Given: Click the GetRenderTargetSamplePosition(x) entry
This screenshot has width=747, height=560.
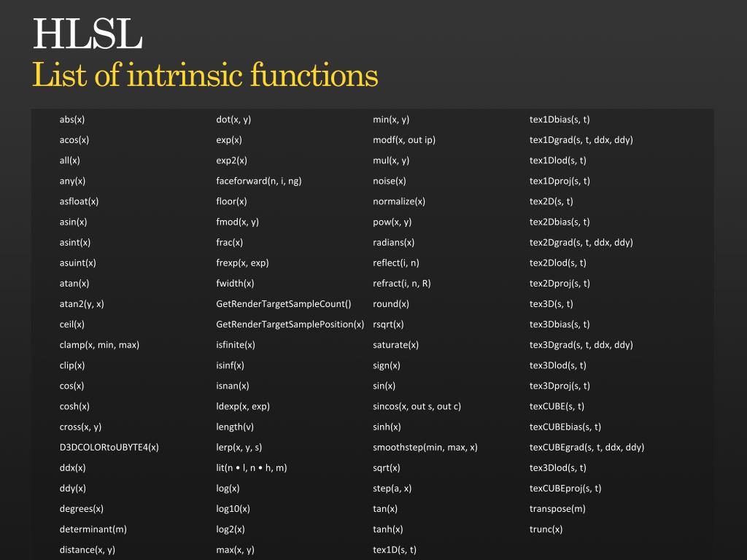Looking at the screenshot, I should pyautogui.click(x=290, y=324).
